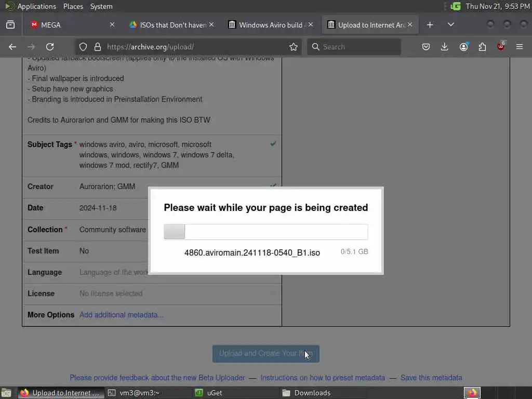Open Firefox View icon in tab bar
The image size is (532, 399).
[10, 25]
